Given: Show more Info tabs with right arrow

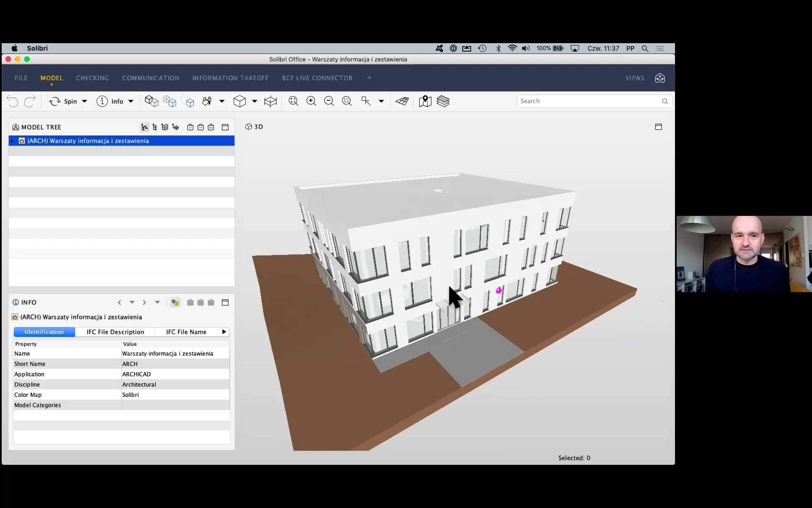Looking at the screenshot, I should click(x=224, y=332).
